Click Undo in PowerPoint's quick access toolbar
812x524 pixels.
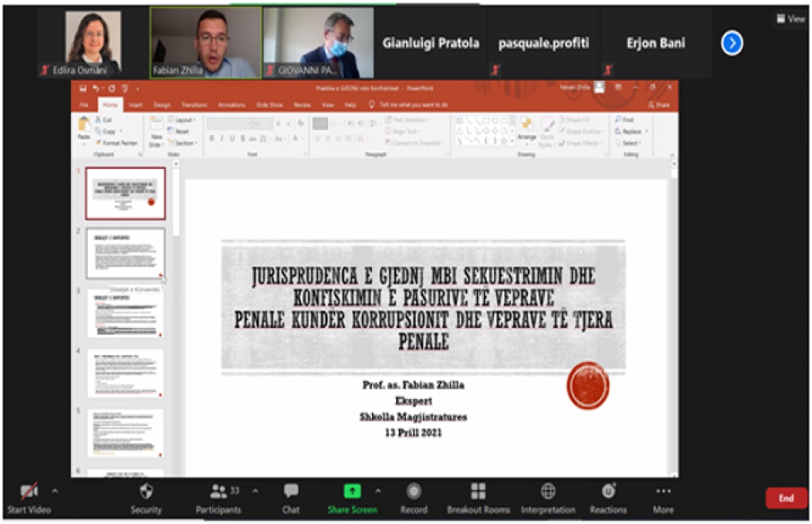96,88
